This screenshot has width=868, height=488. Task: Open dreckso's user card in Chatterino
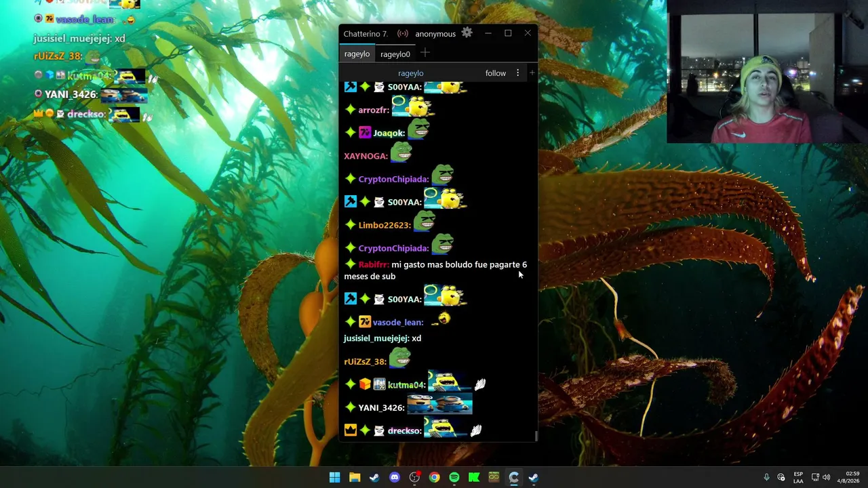405,431
